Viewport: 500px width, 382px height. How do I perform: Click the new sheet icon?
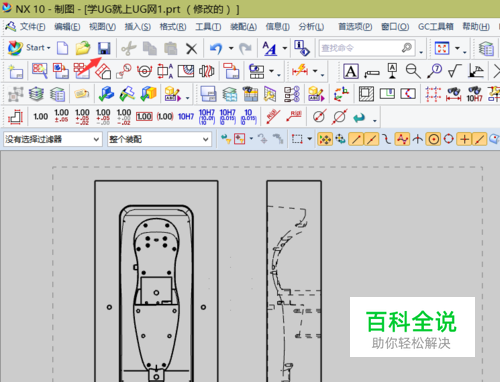(x=16, y=71)
